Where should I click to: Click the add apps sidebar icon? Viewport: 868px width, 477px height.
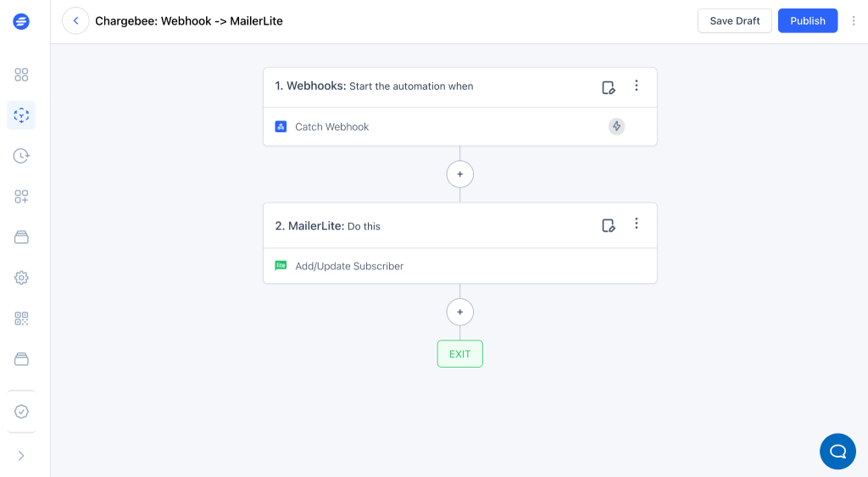[21, 197]
